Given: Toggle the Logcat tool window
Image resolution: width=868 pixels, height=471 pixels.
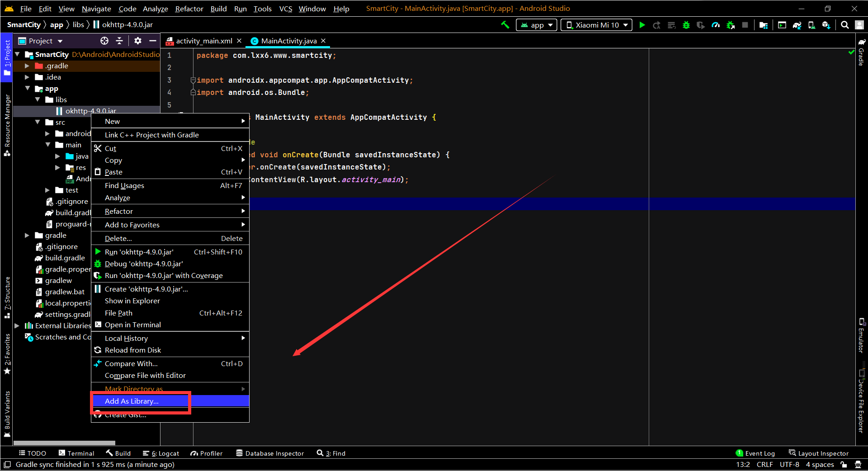Looking at the screenshot, I should (x=161, y=453).
